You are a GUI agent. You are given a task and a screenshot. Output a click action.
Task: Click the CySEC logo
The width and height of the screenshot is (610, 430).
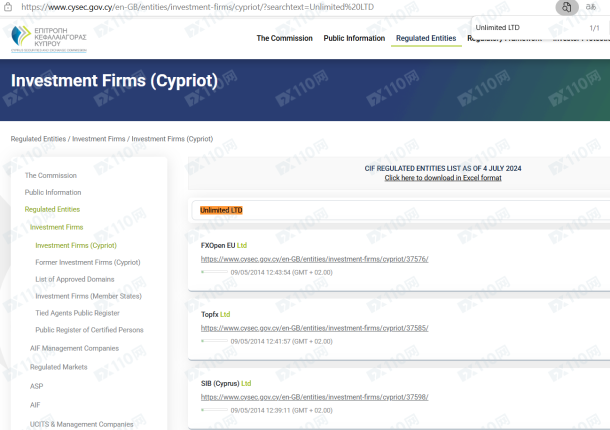tap(49, 39)
